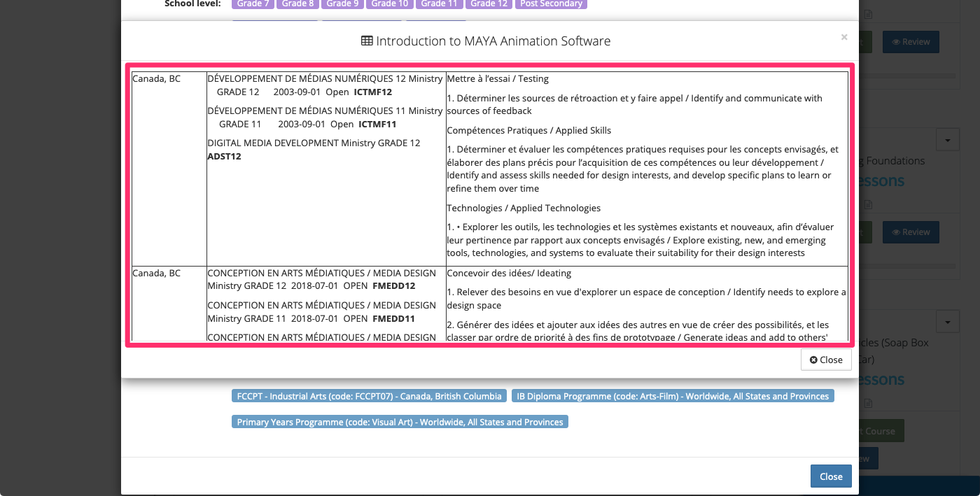
Task: Click 'Canada, BC' in the Media Design row
Action: (156, 273)
